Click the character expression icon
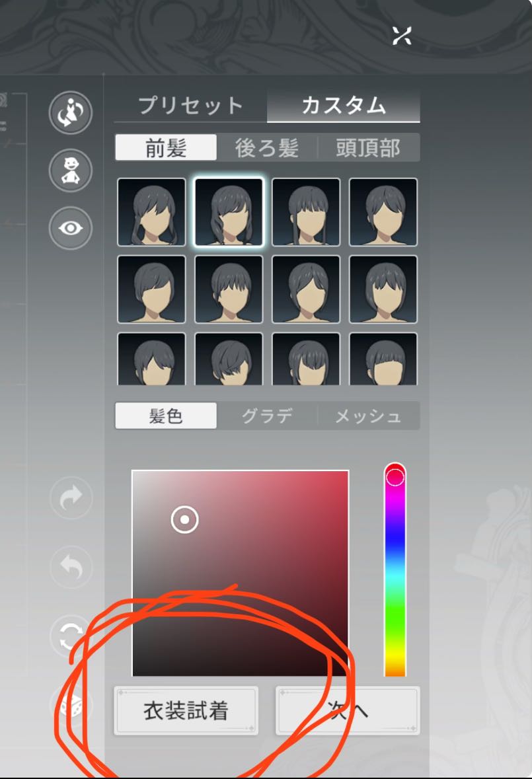This screenshot has height=779, width=532. click(71, 170)
